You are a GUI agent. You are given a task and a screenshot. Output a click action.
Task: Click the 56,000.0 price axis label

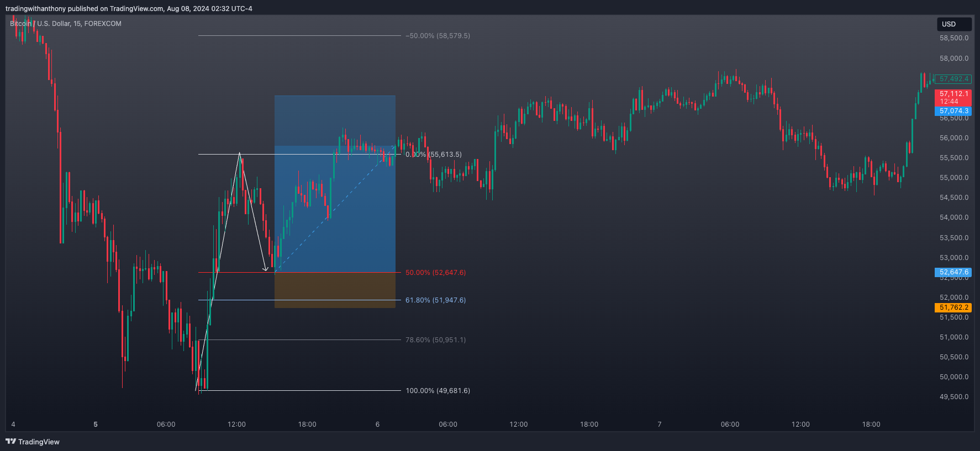pyautogui.click(x=954, y=138)
